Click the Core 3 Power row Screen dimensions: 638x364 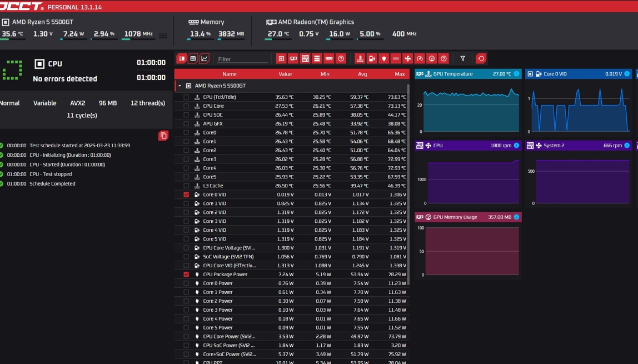(292, 310)
